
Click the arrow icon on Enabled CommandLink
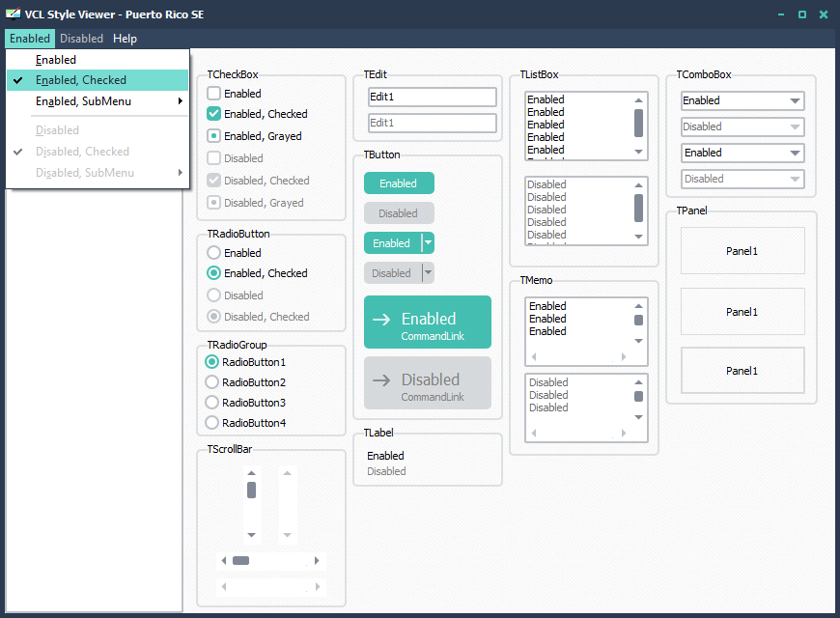point(381,320)
